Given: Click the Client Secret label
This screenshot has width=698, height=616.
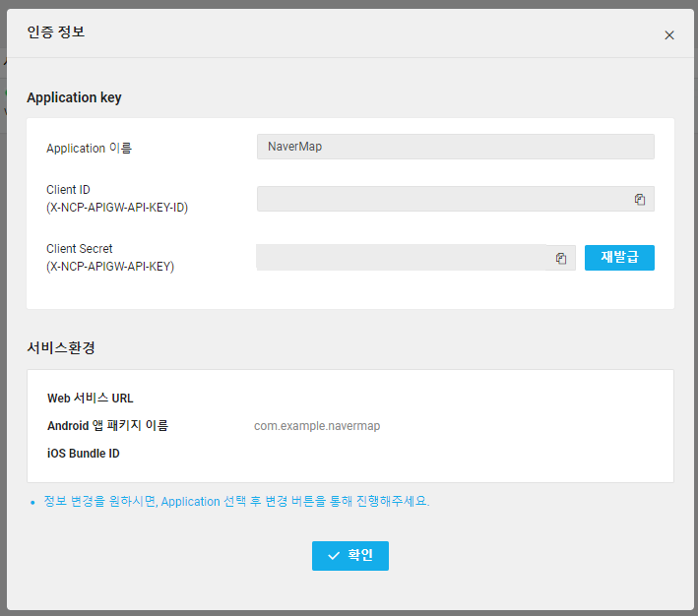Looking at the screenshot, I should [79, 248].
